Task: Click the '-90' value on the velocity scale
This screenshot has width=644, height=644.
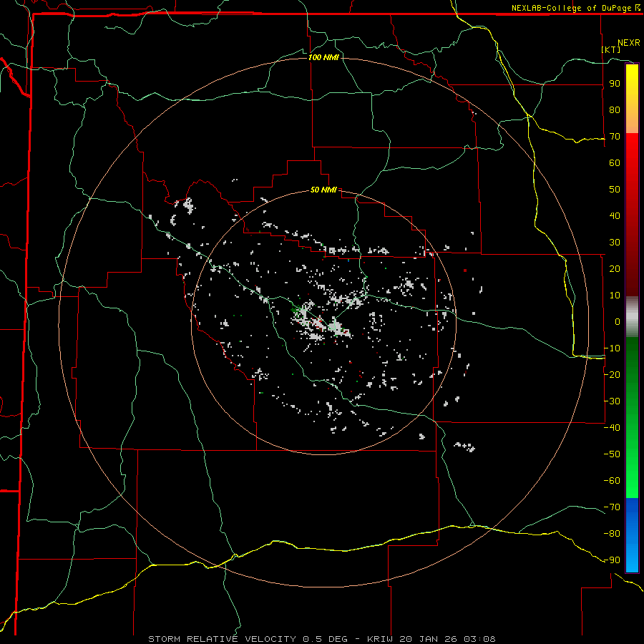Action: tap(612, 560)
